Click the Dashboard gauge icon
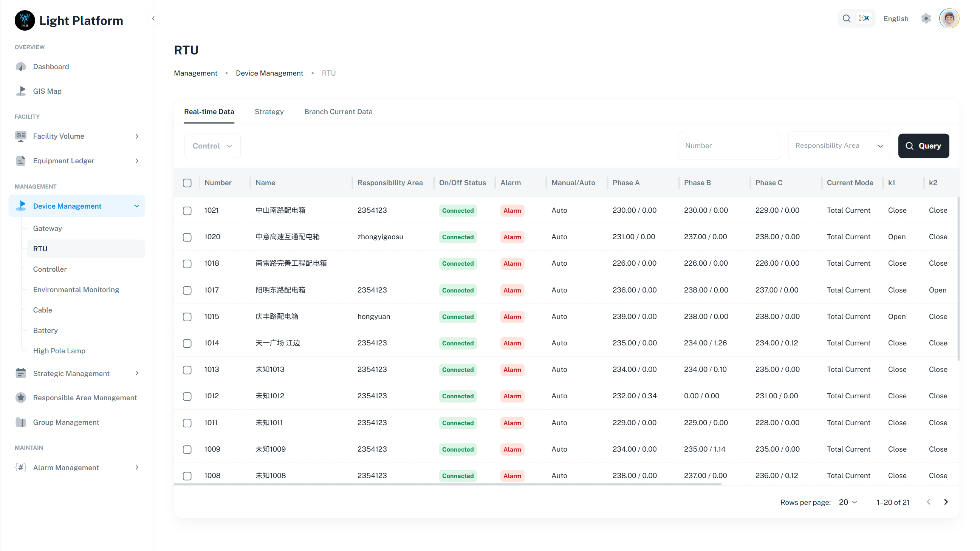Image resolution: width=980 pixels, height=551 pixels. coord(20,67)
